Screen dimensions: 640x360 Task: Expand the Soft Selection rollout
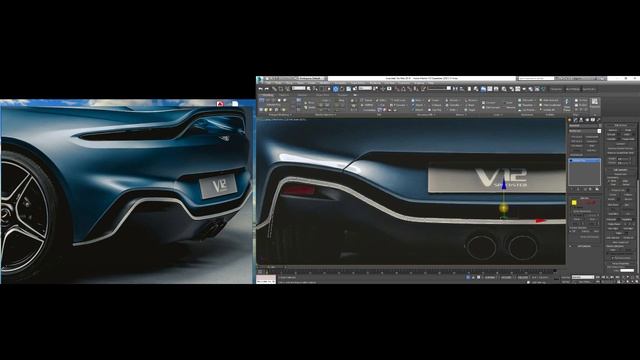(x=585, y=246)
